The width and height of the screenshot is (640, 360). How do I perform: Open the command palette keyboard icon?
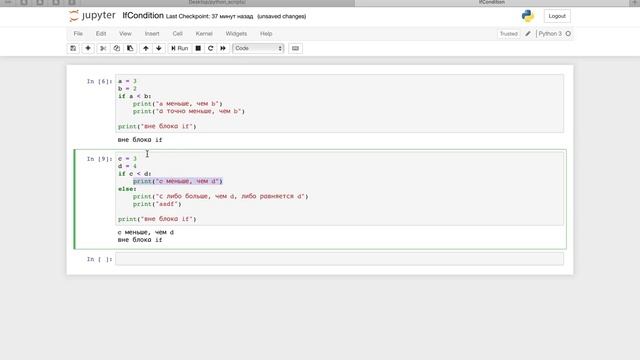(296, 48)
